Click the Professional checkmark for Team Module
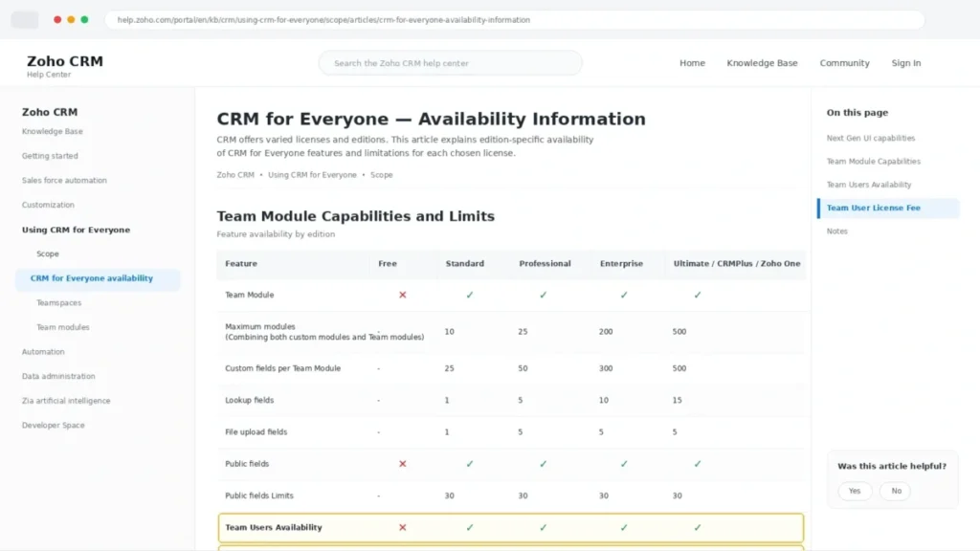980x551 pixels. (544, 295)
